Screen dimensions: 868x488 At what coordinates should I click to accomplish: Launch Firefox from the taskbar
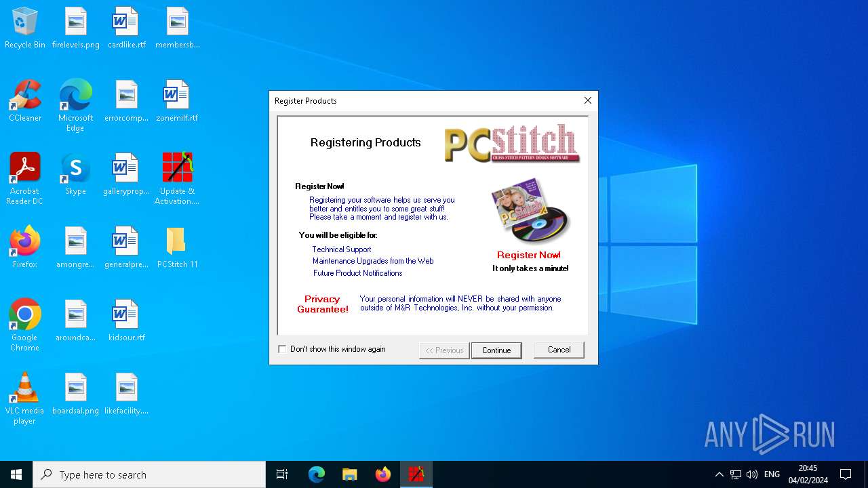pos(383,474)
